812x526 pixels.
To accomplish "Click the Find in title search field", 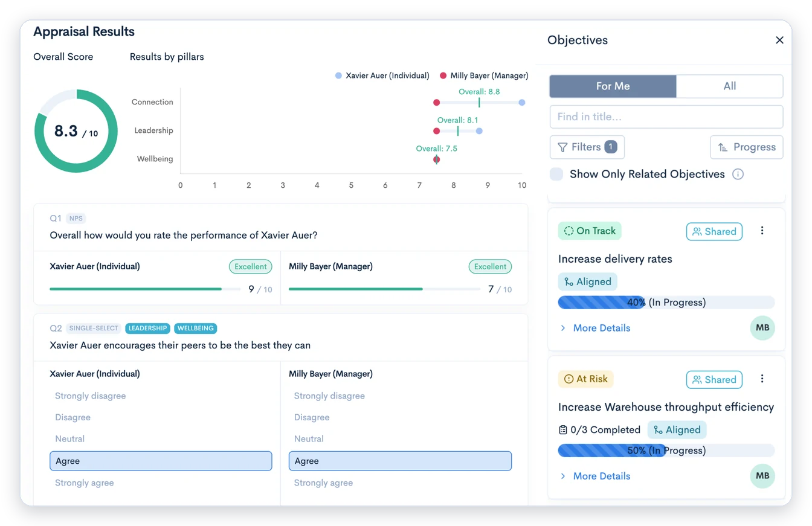I will tap(666, 117).
